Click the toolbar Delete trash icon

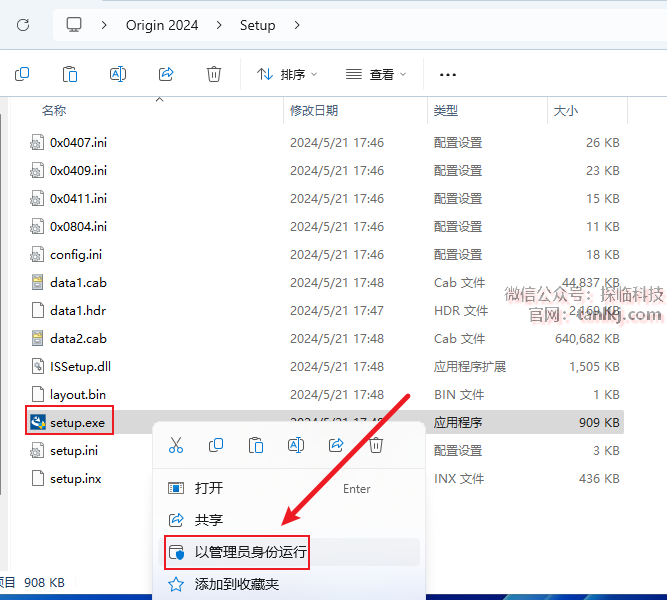point(214,74)
